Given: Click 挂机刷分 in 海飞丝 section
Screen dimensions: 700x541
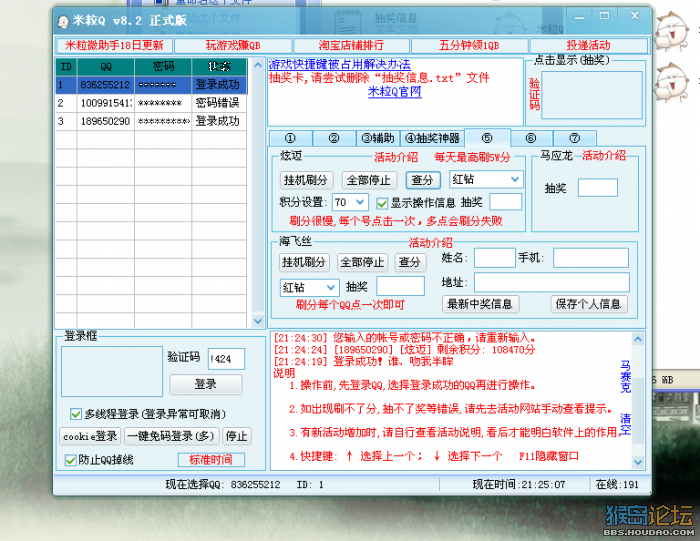Looking at the screenshot, I should click(304, 262).
